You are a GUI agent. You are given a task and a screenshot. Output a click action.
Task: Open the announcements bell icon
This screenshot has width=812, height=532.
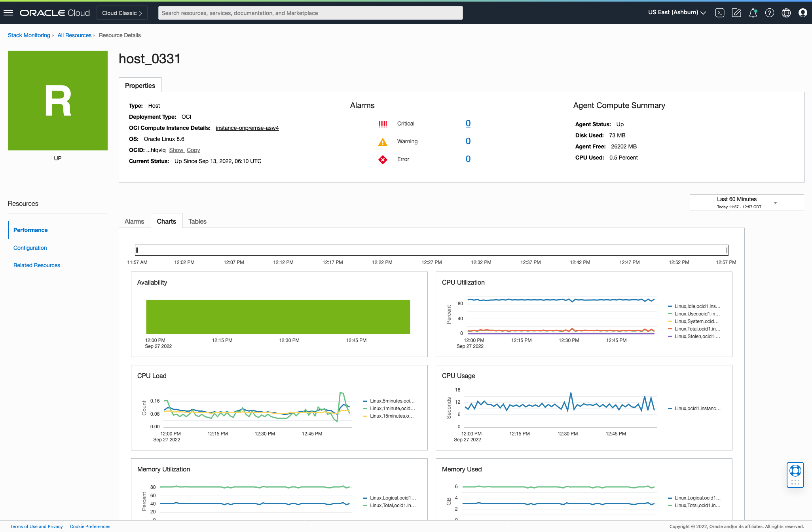753,13
